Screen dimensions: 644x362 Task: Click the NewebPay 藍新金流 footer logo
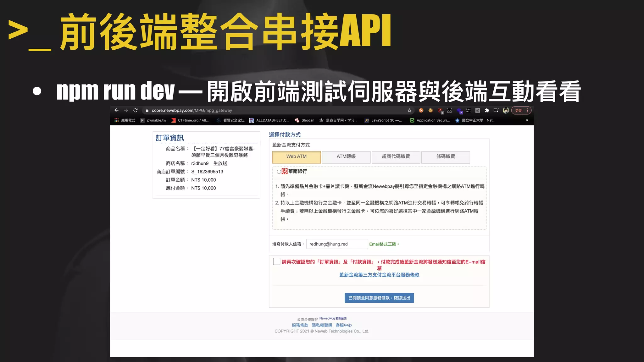coord(333,318)
